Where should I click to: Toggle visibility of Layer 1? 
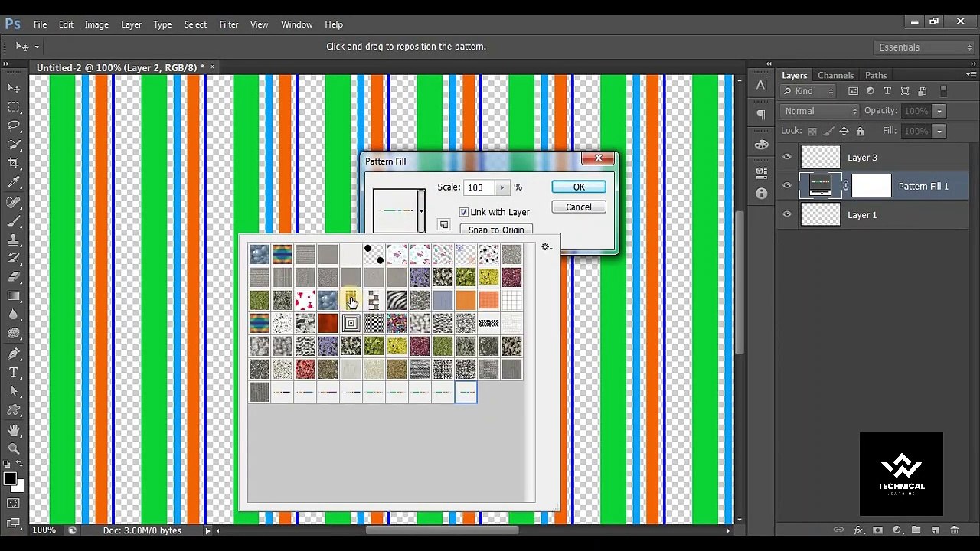(787, 215)
